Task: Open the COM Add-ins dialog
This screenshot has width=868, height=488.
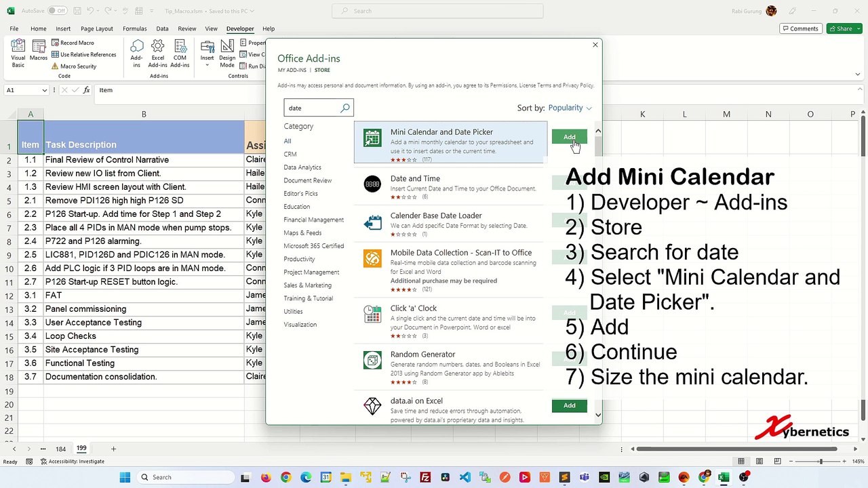Action: 180,53
